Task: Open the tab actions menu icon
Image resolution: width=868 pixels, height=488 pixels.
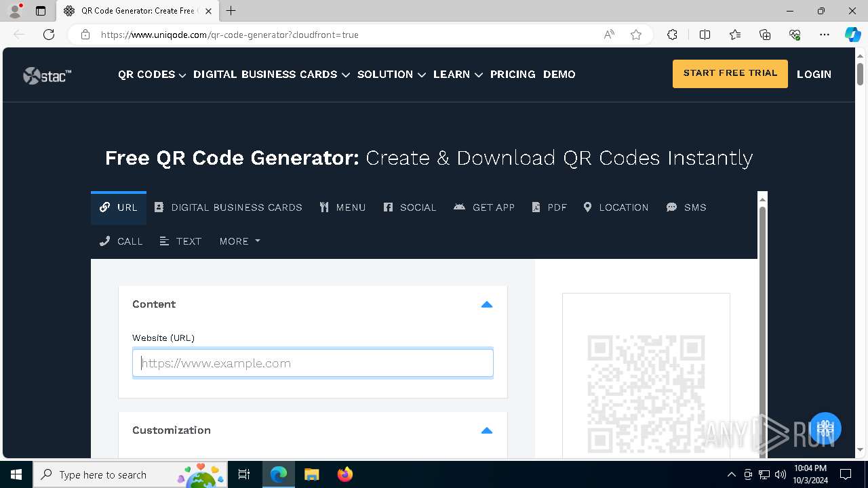Action: pos(41,11)
